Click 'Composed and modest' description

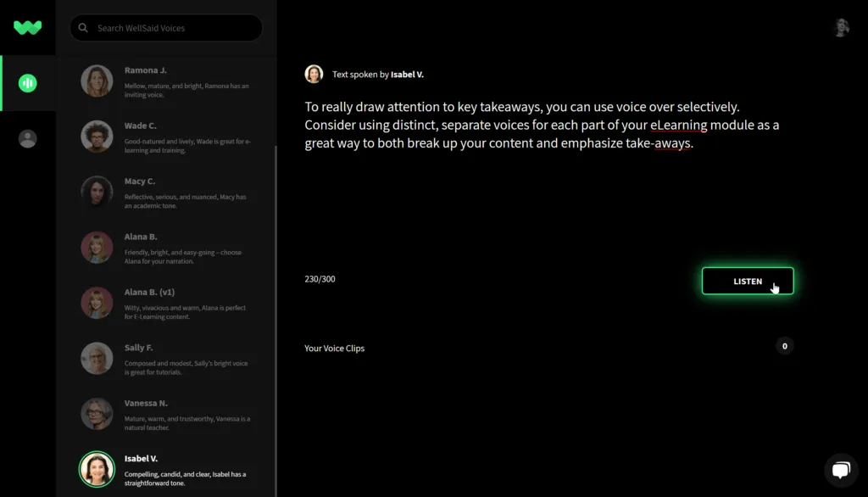click(x=186, y=367)
